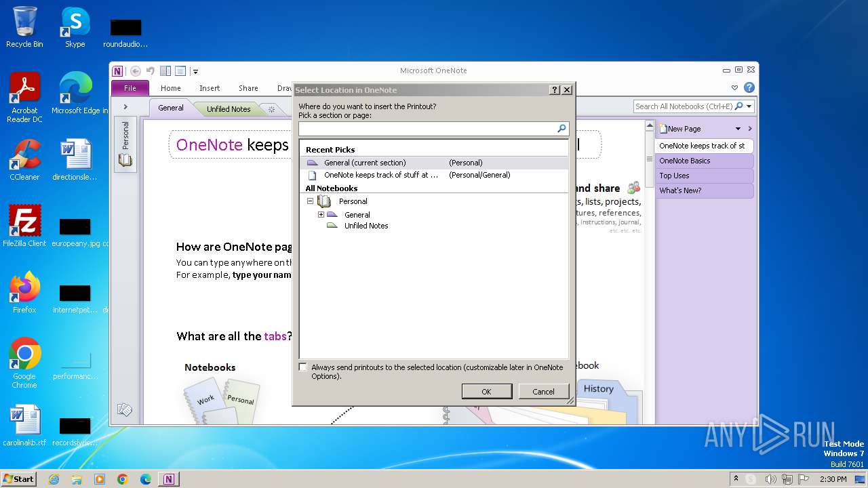The image size is (868, 488).
Task: Open the Unfiled Notes button at sidebar bottom
Action: tap(124, 409)
